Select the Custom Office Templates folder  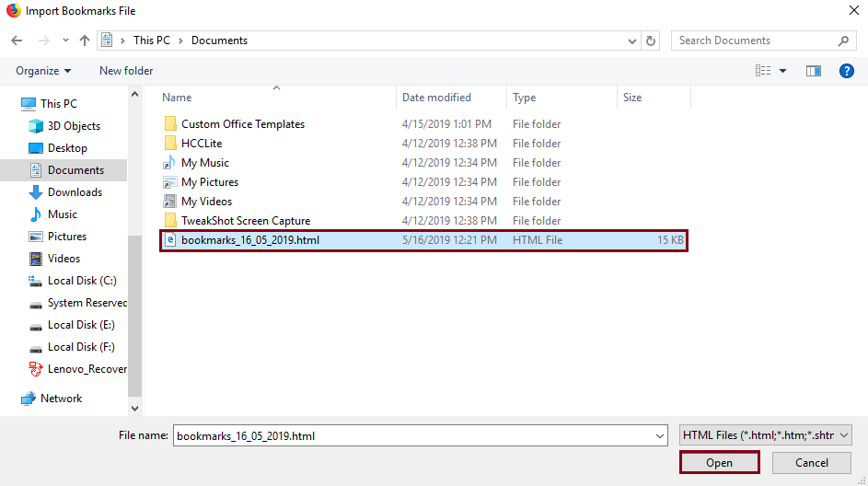[242, 124]
